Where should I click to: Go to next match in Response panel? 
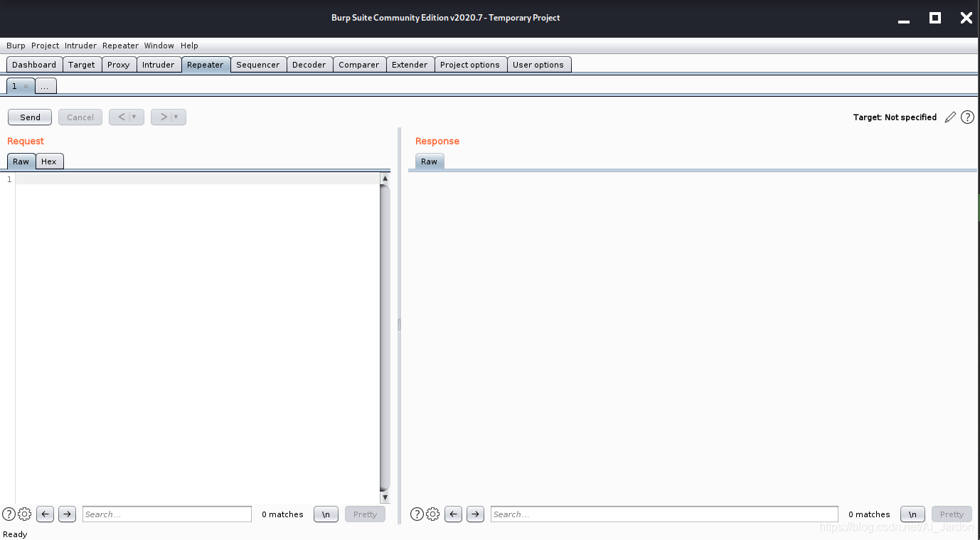pyautogui.click(x=475, y=514)
